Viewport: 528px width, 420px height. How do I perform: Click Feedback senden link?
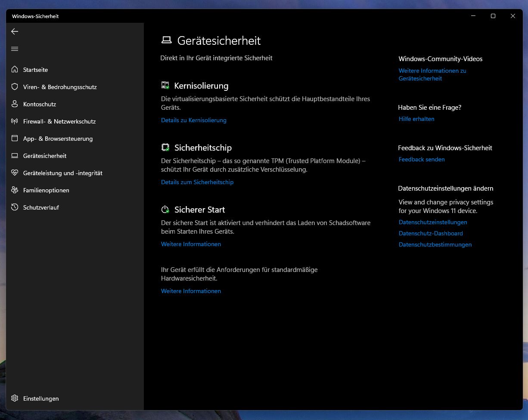point(422,159)
